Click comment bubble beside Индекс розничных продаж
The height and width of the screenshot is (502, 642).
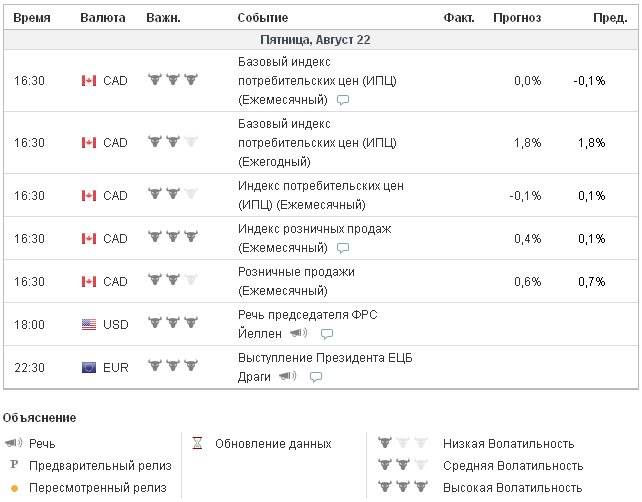343,248
